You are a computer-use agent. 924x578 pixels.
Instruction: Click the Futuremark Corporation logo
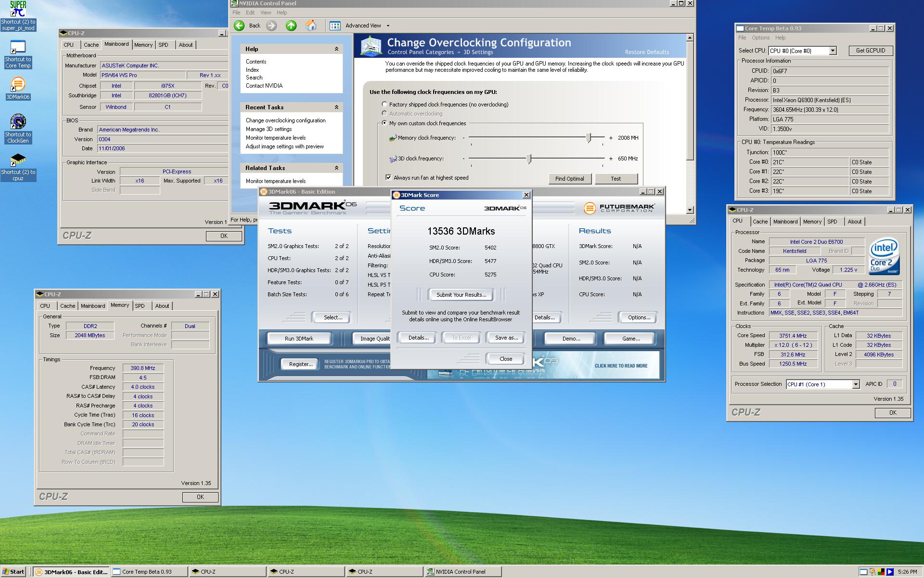[619, 208]
